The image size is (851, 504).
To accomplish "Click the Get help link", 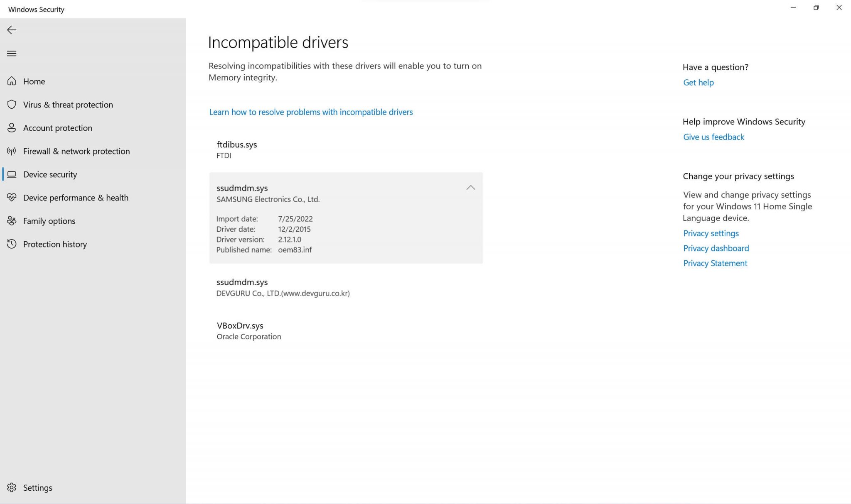I will click(698, 82).
